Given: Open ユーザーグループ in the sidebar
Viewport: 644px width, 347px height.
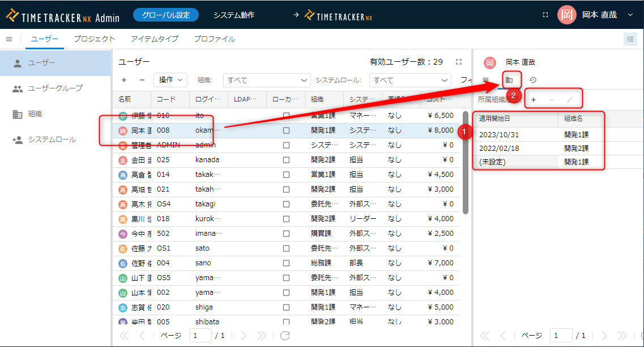Looking at the screenshot, I should coord(55,88).
